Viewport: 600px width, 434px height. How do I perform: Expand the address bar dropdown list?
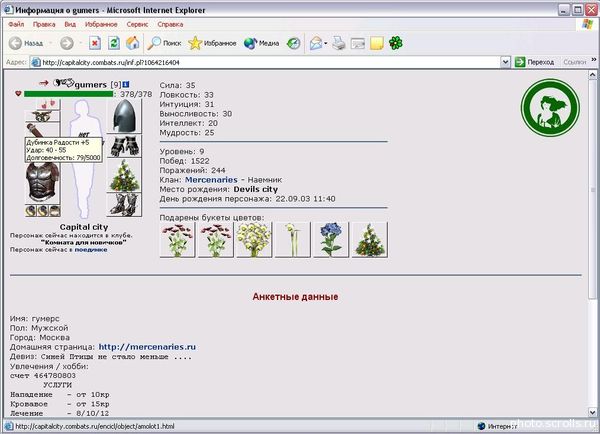(505, 62)
